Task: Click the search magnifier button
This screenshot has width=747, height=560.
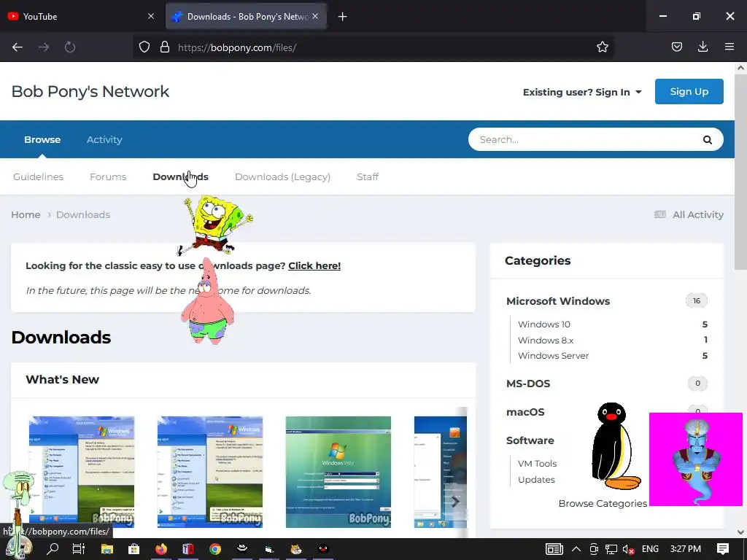Action: pyautogui.click(x=708, y=139)
